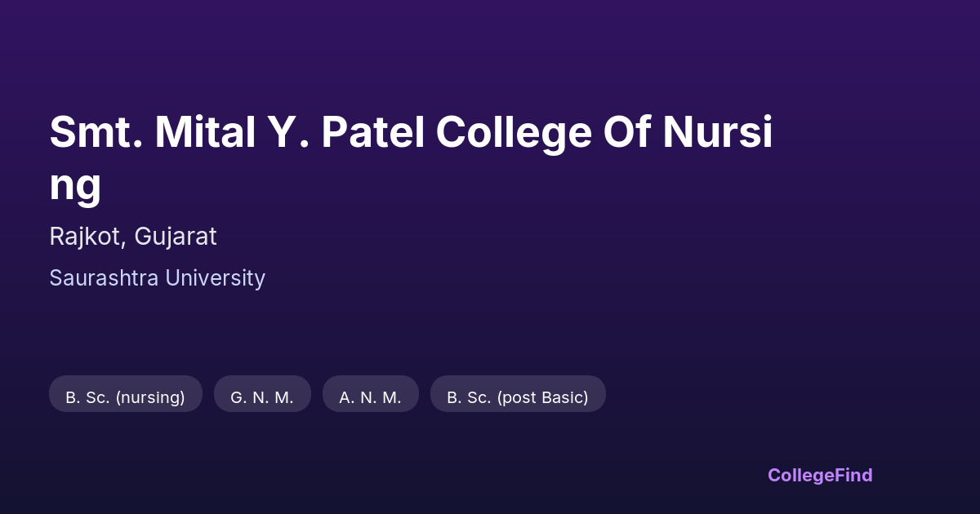Click 'Rajkot' in the location line
Screen dimensions: 980x514
(86, 237)
